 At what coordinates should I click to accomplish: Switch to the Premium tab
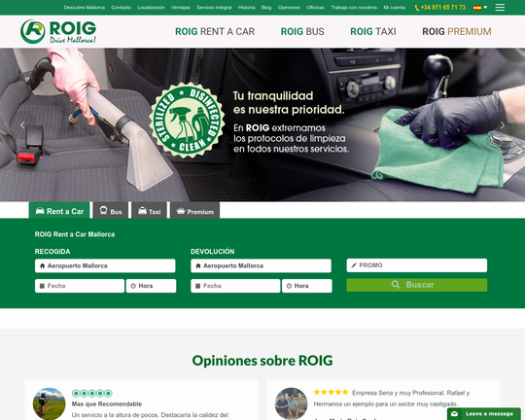(195, 210)
